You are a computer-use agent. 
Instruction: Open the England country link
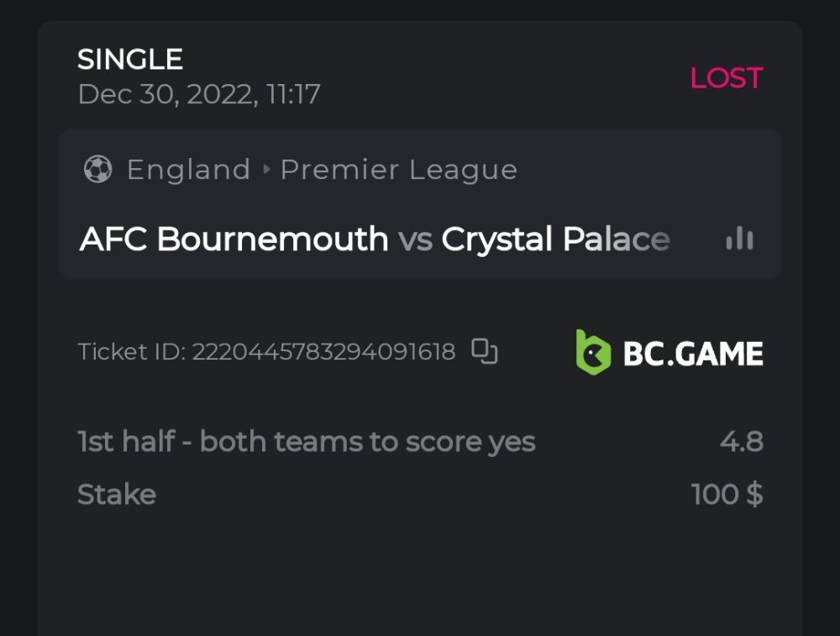(x=188, y=170)
